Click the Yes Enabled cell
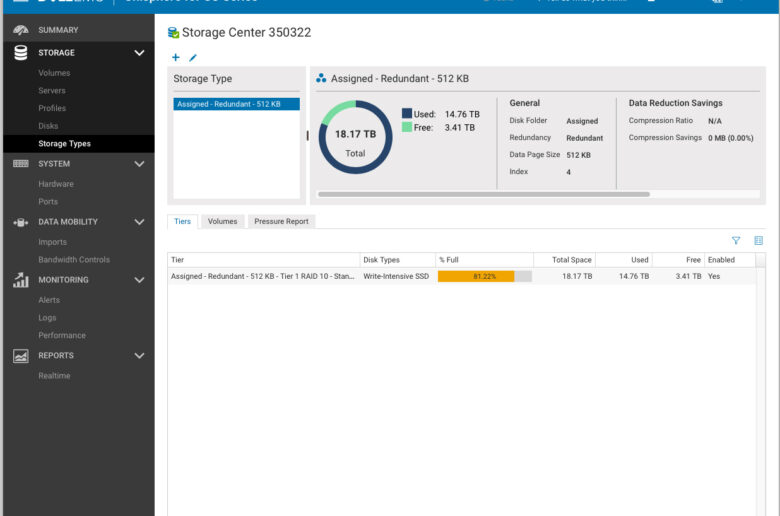Screen dimensions: 780x516 (x=714, y=276)
